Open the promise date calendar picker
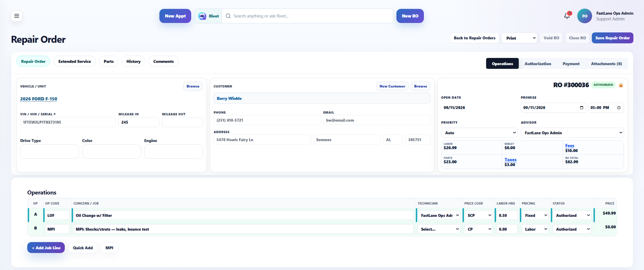The width and height of the screenshot is (644, 270). [581, 108]
